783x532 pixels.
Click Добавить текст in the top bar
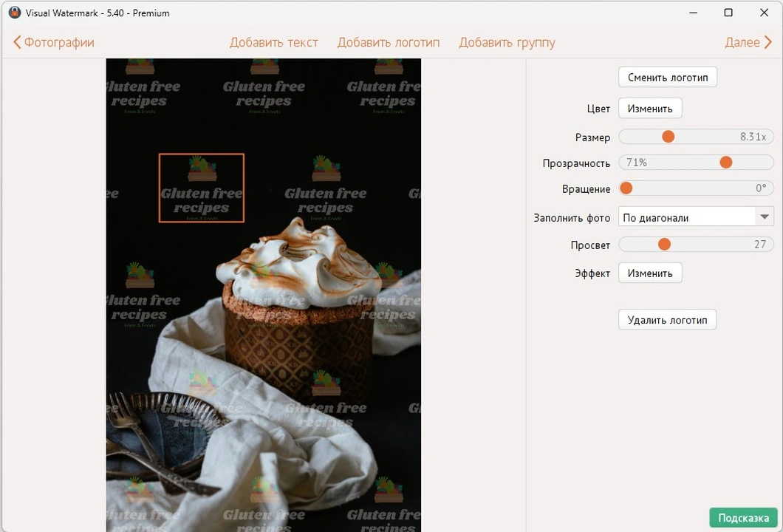(x=273, y=42)
